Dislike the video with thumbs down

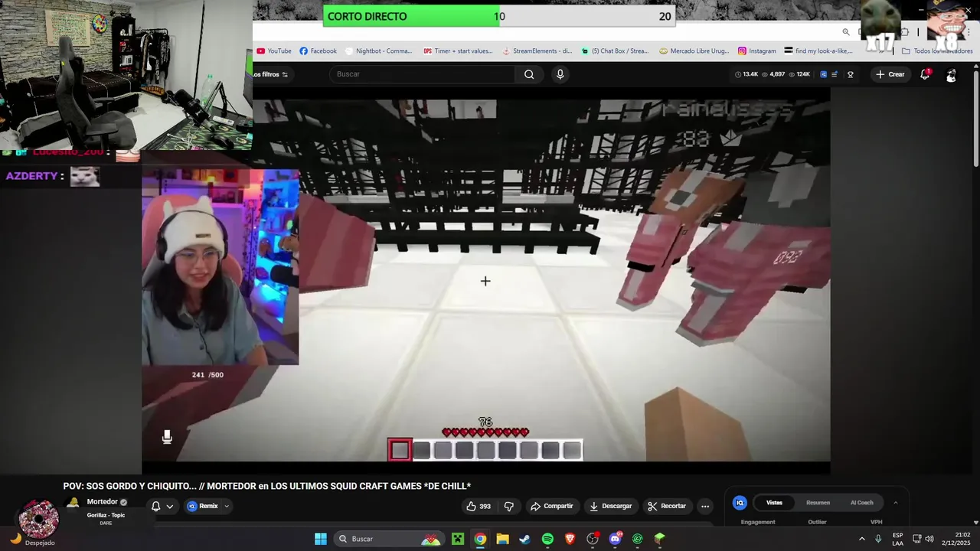509,506
